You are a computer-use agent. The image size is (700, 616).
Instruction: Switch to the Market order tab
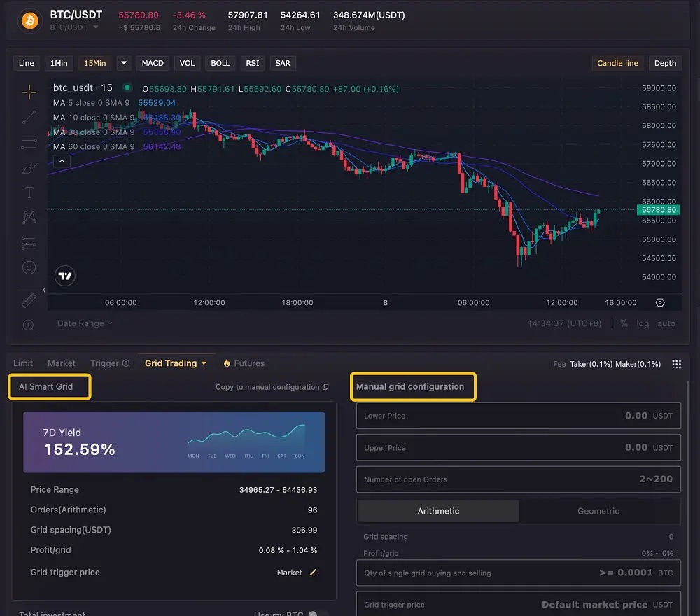click(x=62, y=363)
